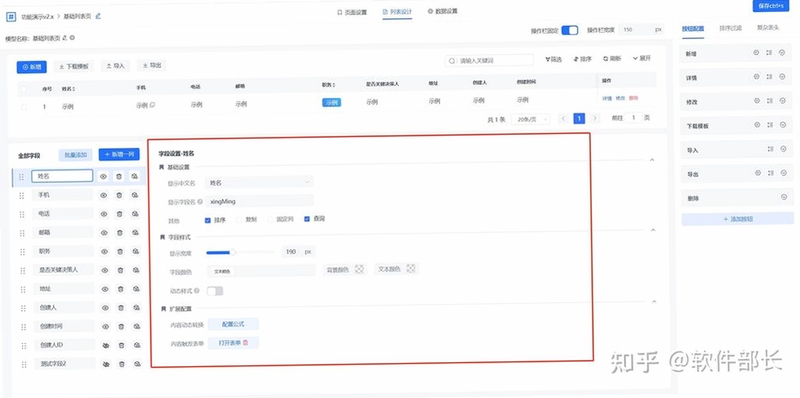Viewport: 800px width, 398px height.
Task: Click the 刷新 refresh control in table toolbar
Action: click(x=611, y=59)
